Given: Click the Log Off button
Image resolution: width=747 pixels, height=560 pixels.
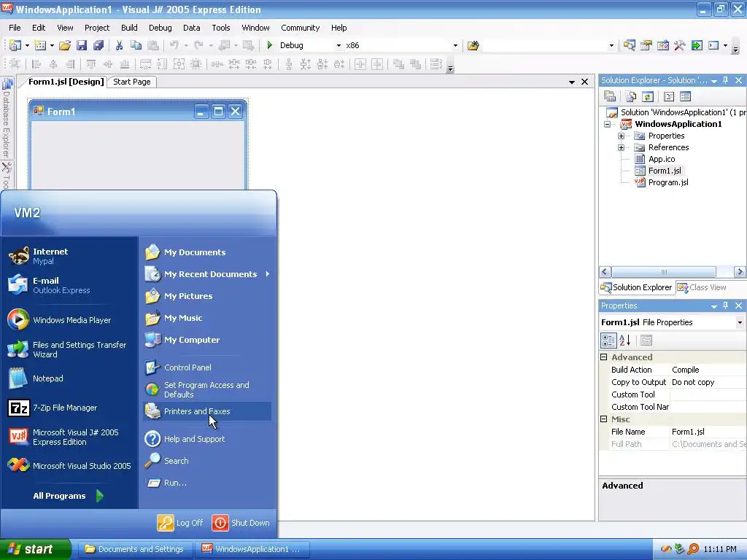Looking at the screenshot, I should (180, 522).
